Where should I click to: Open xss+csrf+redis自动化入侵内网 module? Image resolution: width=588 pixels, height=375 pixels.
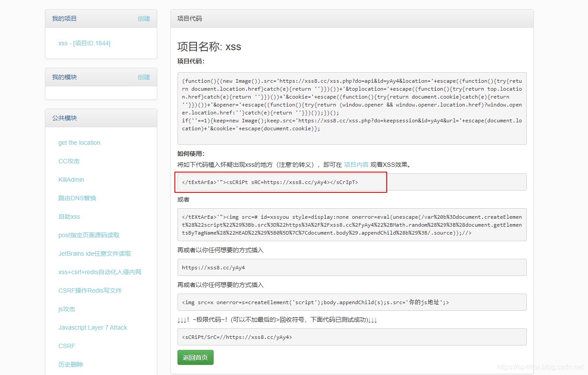click(100, 272)
